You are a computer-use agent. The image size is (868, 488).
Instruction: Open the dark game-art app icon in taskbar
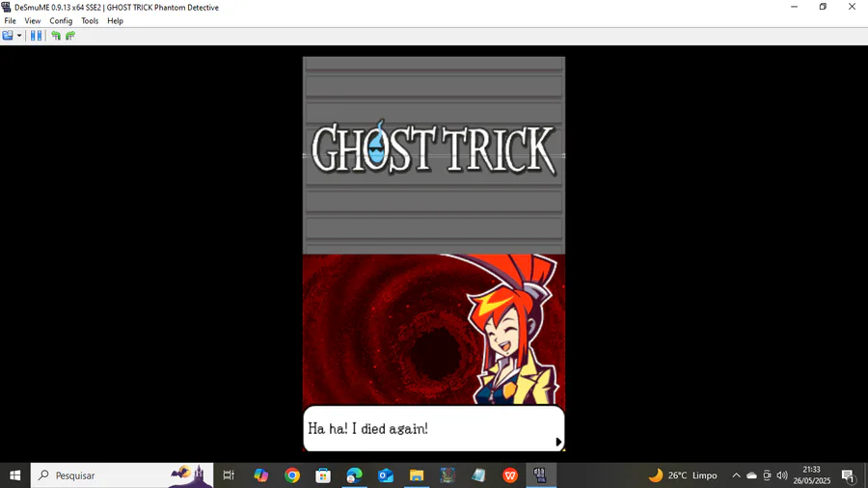tap(448, 475)
